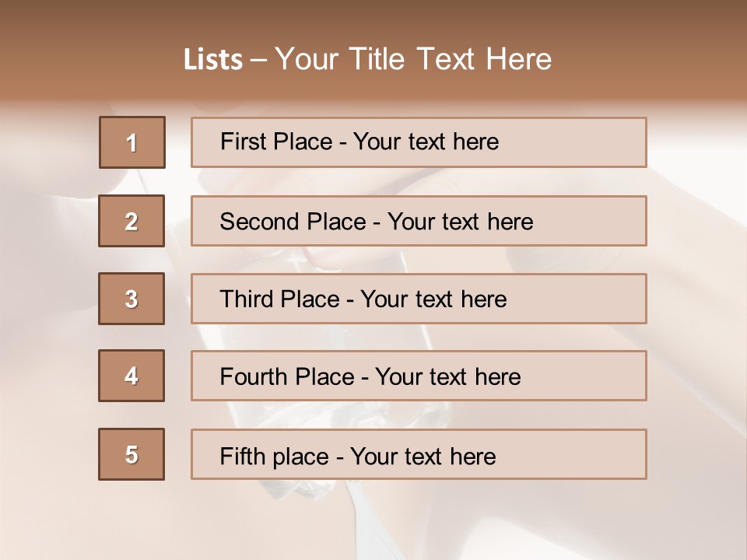The image size is (747, 560).
Task: Select the number 2 square
Action: pos(132,221)
